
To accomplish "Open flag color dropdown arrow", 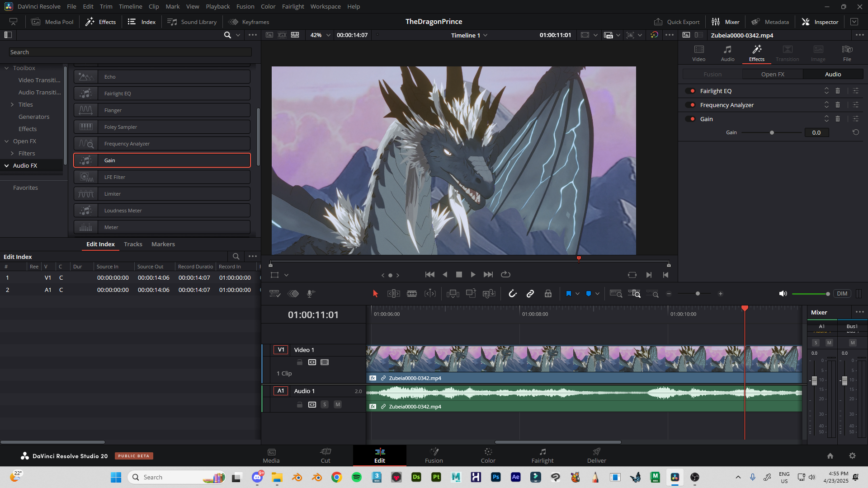I will 578,294.
